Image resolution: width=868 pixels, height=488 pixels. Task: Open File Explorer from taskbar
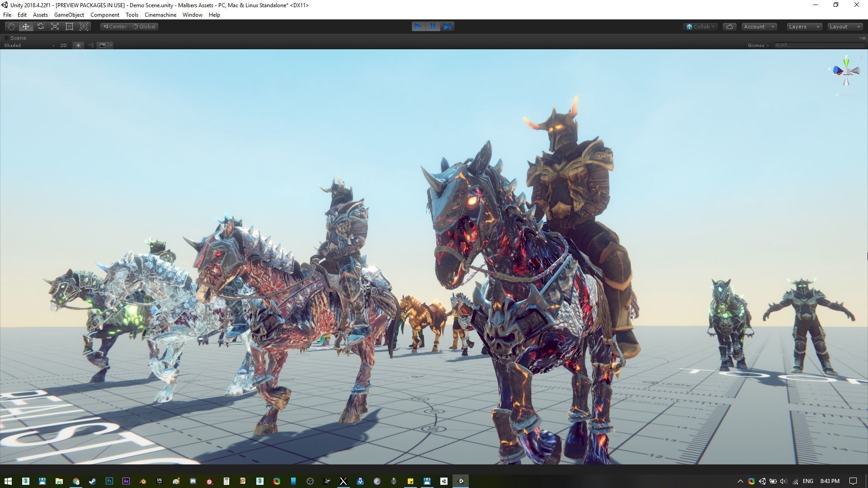coord(59,481)
